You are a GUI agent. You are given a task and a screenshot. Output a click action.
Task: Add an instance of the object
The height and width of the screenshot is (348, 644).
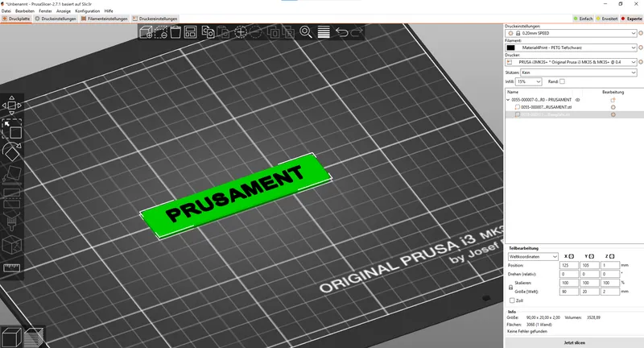[x=241, y=32]
